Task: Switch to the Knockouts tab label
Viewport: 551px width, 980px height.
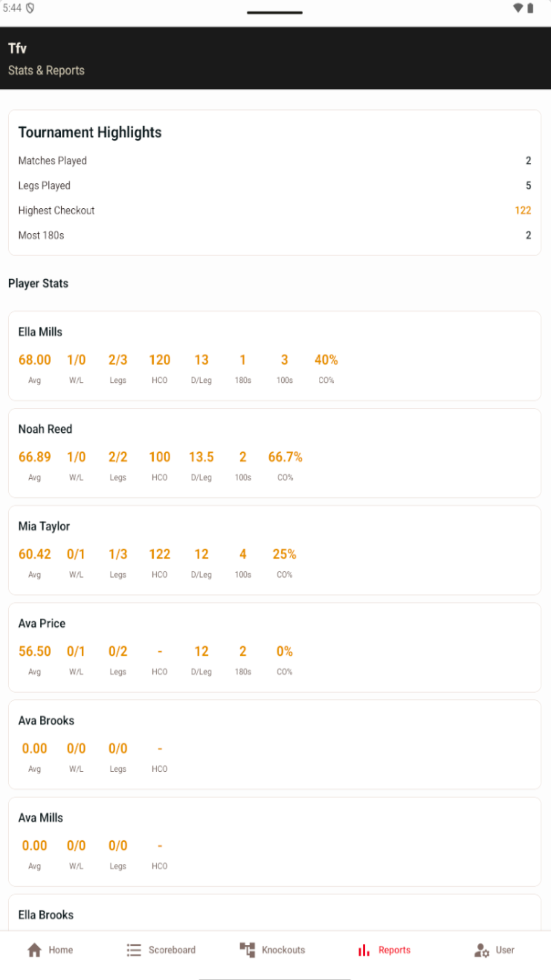Action: pos(283,950)
